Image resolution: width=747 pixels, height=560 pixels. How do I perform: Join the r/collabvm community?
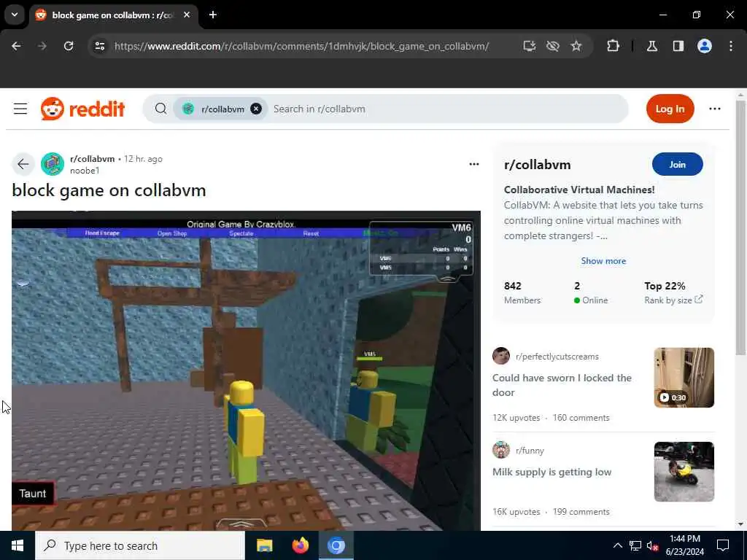pos(677,164)
